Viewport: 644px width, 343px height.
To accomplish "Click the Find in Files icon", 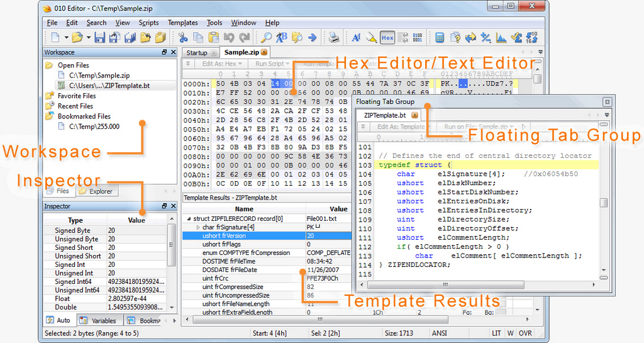I will tap(297, 38).
